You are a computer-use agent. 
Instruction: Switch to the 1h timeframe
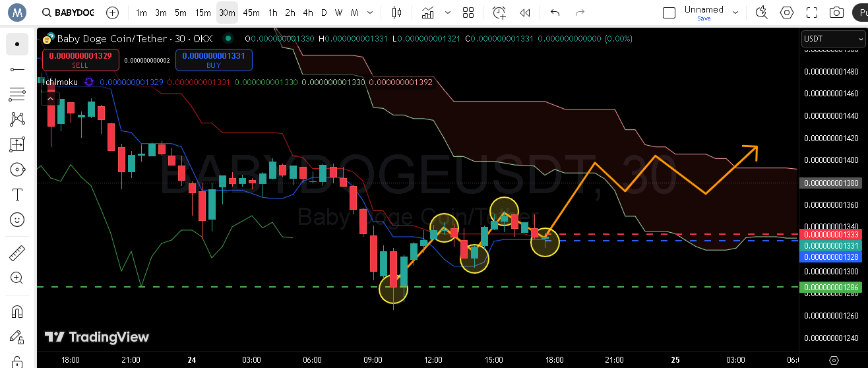(272, 13)
